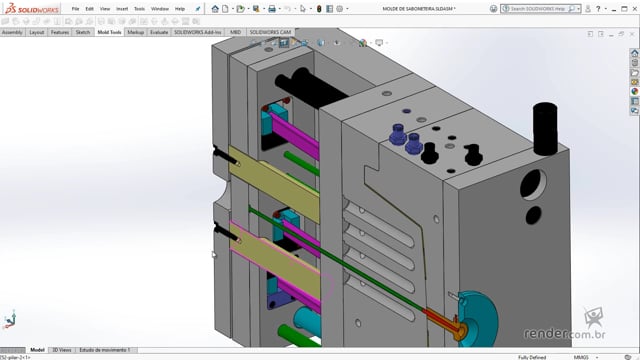
Task: Open SOLIDWORKS Resources home icon in task pane
Action: [634, 53]
